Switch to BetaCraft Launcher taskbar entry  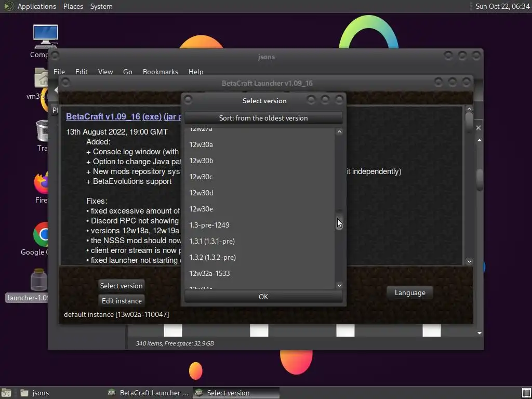tap(148, 393)
